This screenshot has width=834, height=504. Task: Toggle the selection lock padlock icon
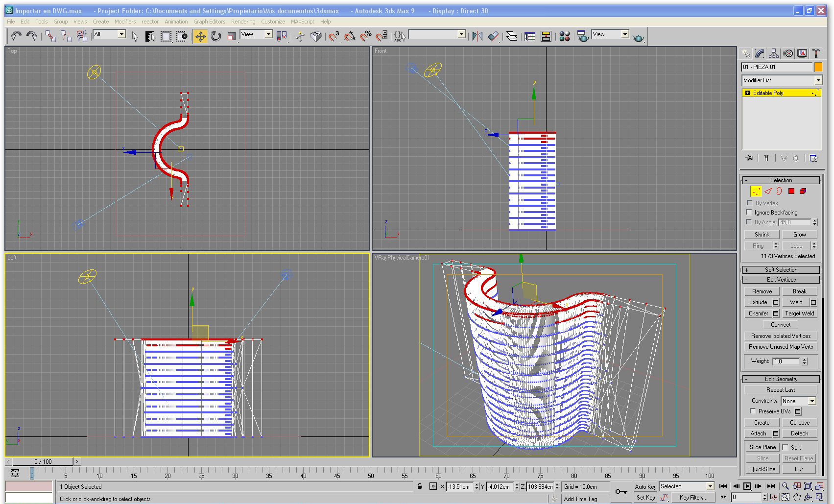click(x=420, y=486)
